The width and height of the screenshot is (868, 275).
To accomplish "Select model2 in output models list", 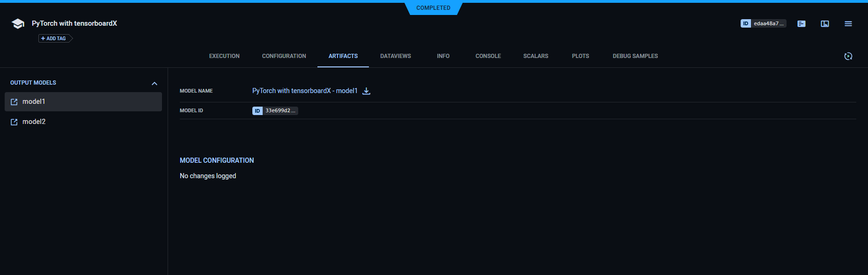I will coord(34,122).
